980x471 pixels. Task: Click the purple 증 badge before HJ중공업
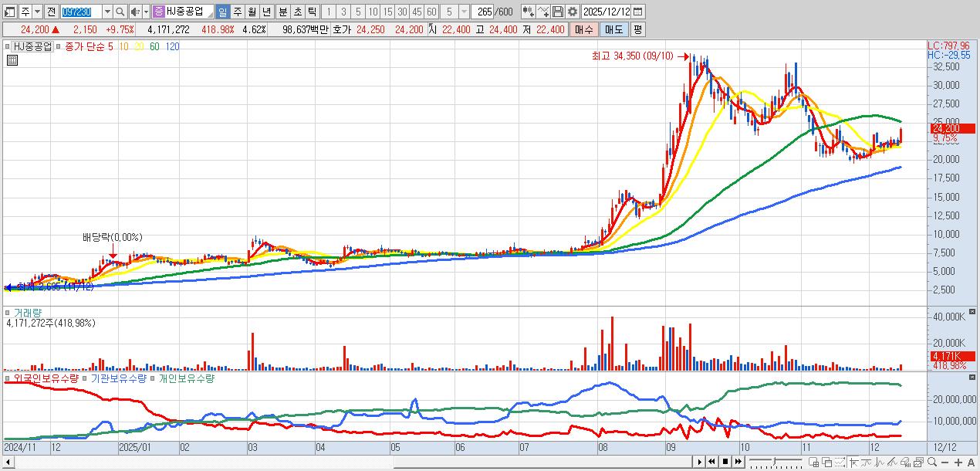pos(159,12)
